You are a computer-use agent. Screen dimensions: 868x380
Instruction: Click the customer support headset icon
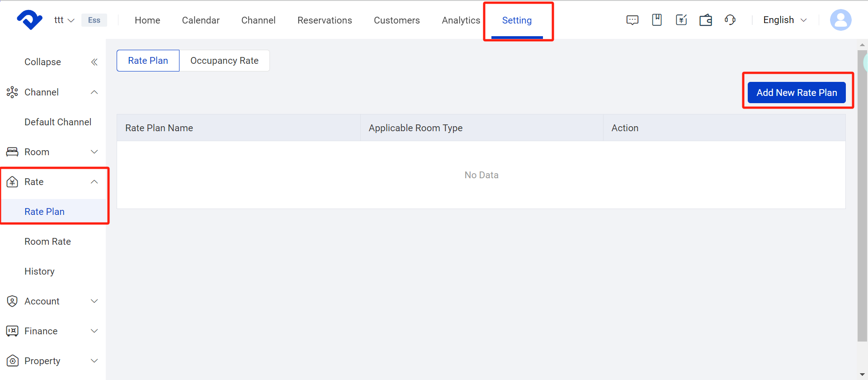point(730,20)
